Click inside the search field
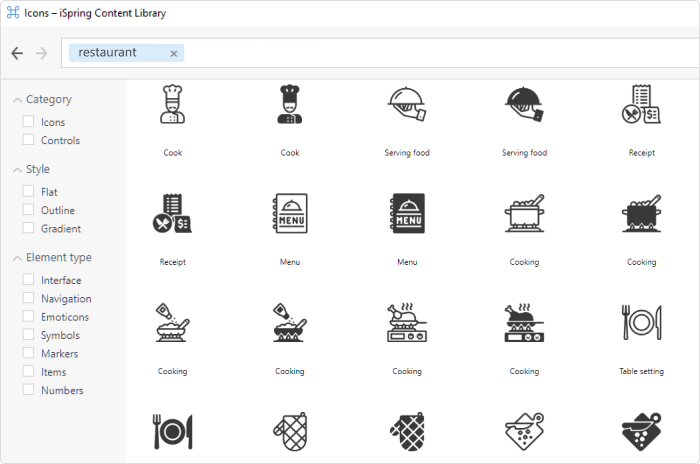The height and width of the screenshot is (464, 700). click(x=380, y=53)
